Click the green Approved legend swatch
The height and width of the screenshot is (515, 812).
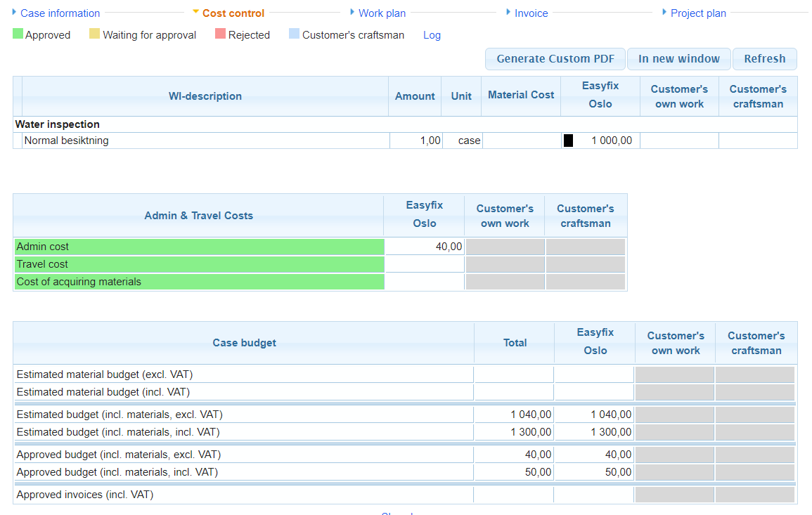[18, 34]
